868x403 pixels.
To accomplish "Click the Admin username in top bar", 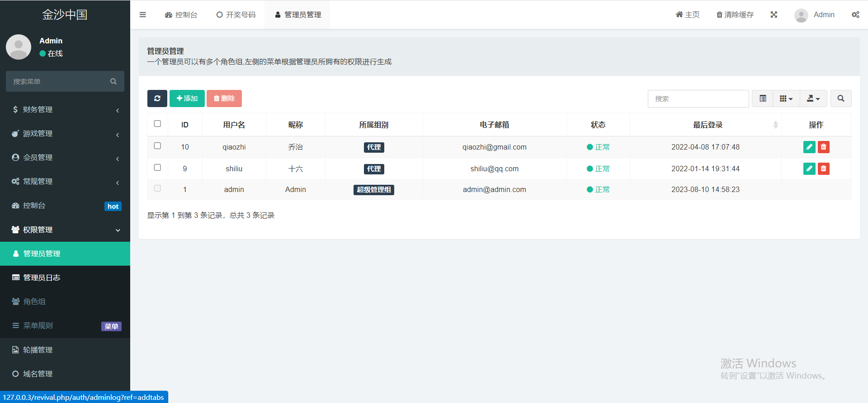I will [x=824, y=14].
